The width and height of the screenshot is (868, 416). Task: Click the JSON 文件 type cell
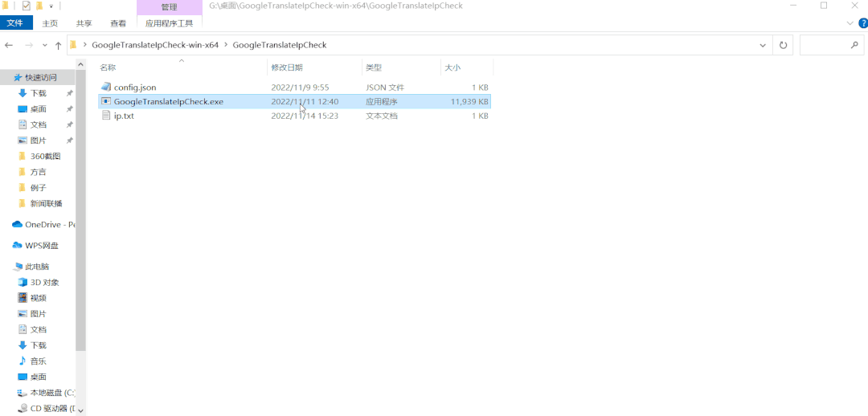(385, 88)
